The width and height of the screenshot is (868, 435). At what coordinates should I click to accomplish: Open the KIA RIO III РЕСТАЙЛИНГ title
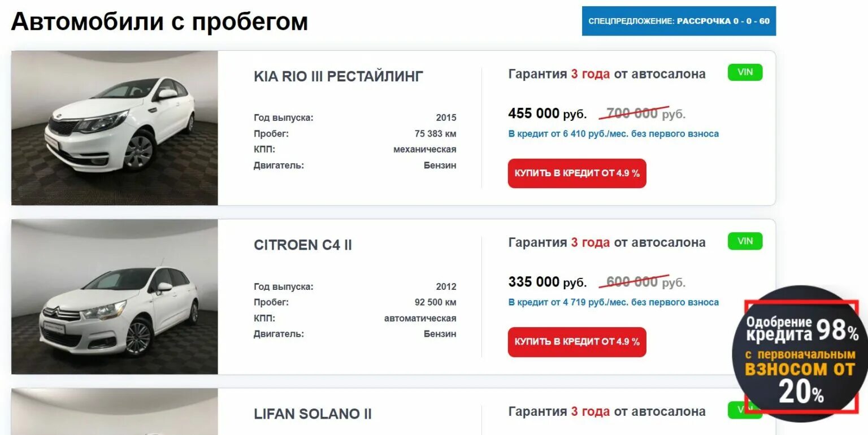tap(338, 76)
